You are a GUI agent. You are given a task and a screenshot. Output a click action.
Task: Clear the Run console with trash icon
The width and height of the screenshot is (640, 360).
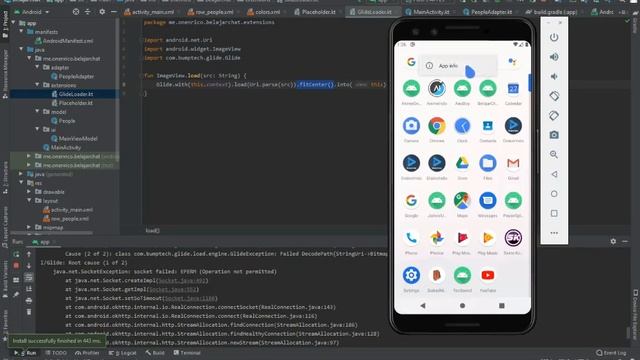(x=29, y=312)
